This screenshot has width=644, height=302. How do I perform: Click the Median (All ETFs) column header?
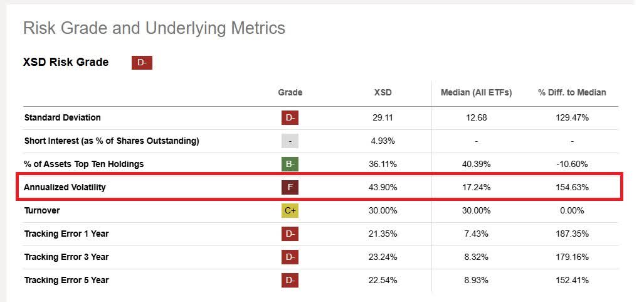click(477, 92)
